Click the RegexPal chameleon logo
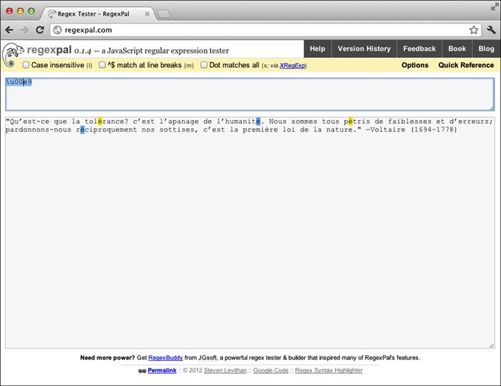Screen dimensions: 501x386 (x=12, y=53)
